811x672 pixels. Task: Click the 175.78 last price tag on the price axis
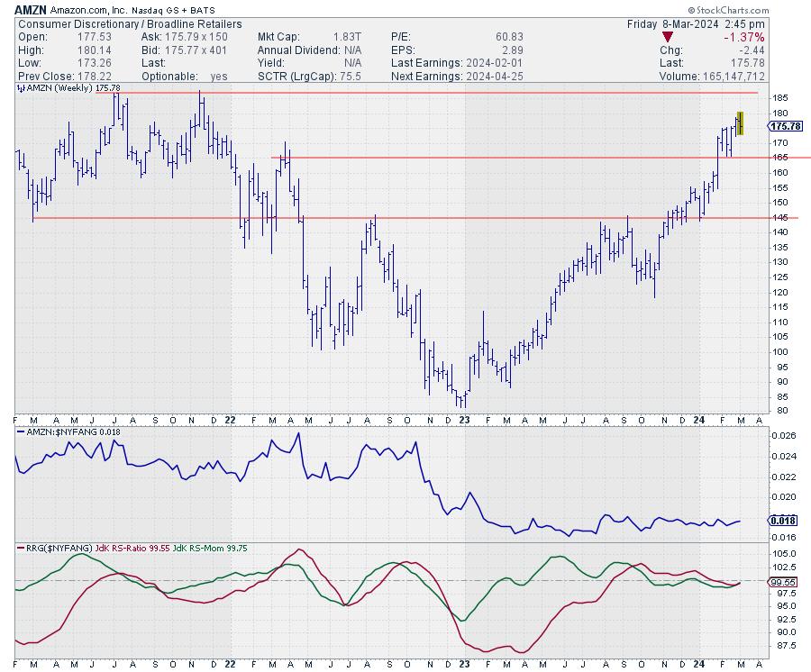coord(787,126)
